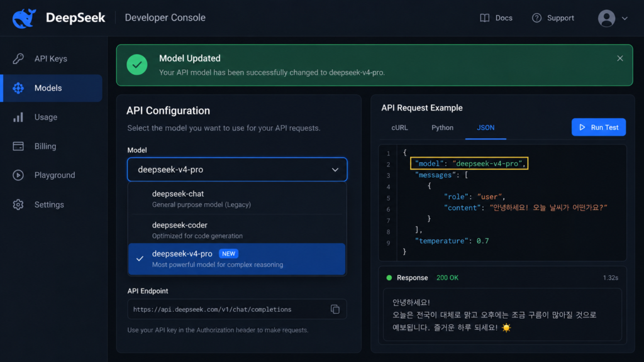Click the 200 OK response status
The height and width of the screenshot is (362, 644).
[447, 278]
